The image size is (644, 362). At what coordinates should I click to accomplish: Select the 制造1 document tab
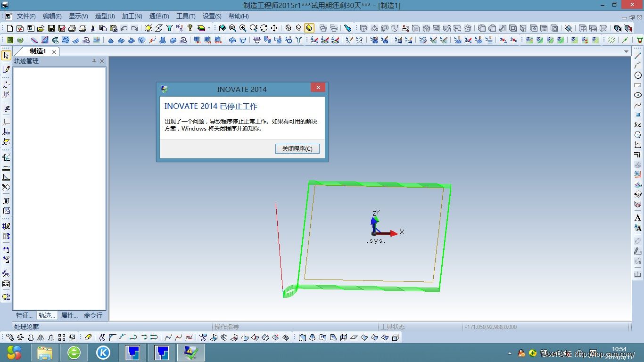(x=38, y=51)
